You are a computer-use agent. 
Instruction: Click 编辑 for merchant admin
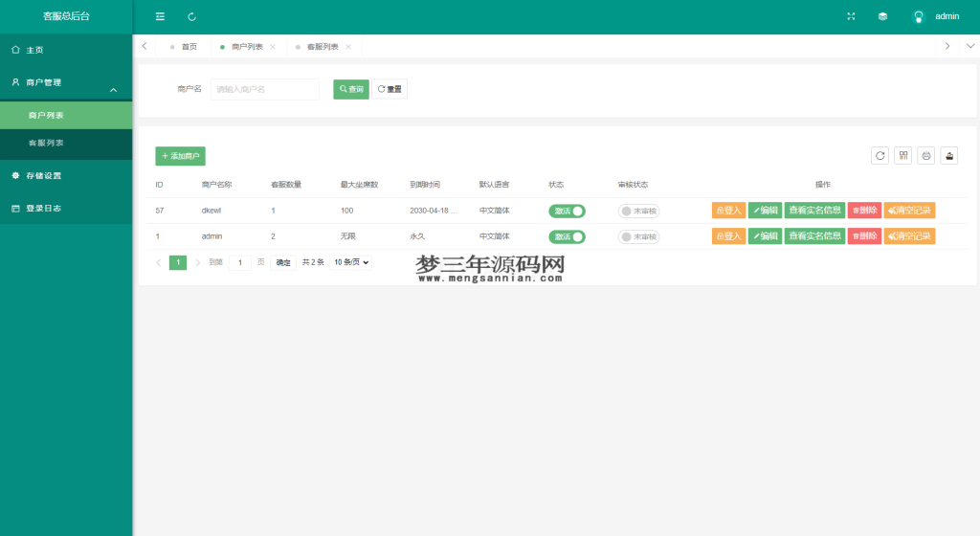click(x=765, y=236)
